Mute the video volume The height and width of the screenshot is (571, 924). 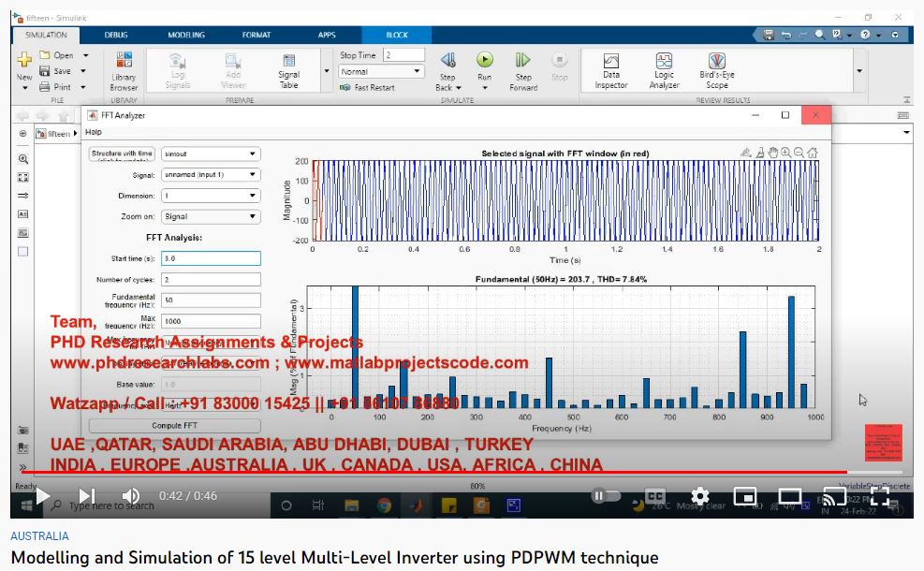point(131,495)
